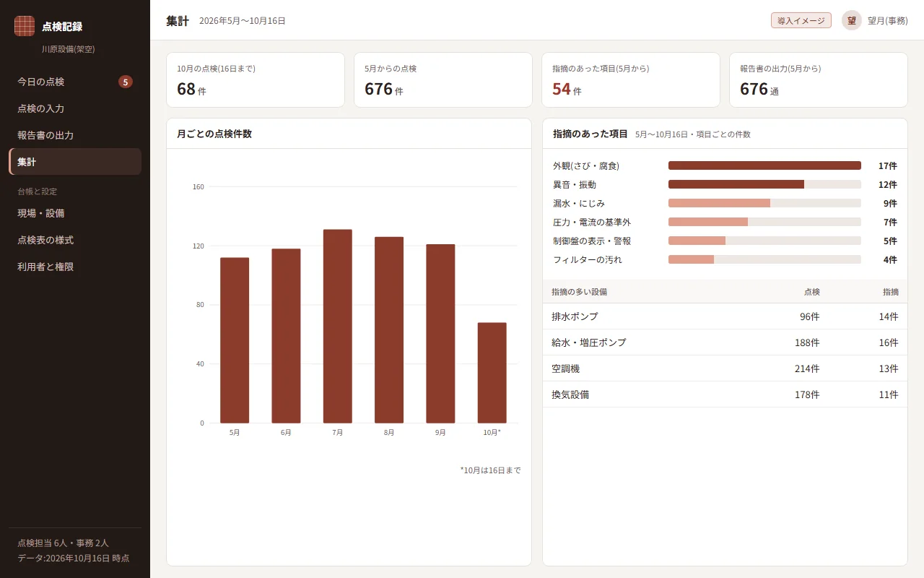
Task: Select the 5月からの点検 676件 card
Action: (443, 80)
